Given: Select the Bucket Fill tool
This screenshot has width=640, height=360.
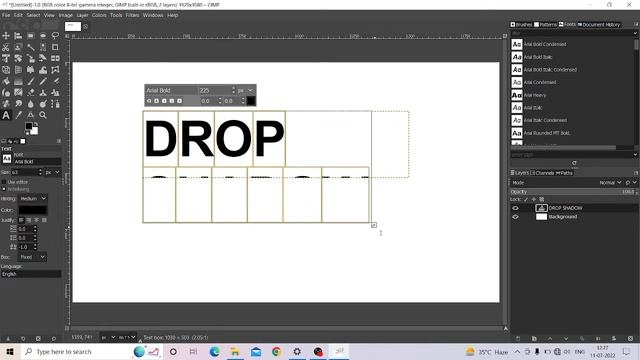Looking at the screenshot, I should point(6,81).
